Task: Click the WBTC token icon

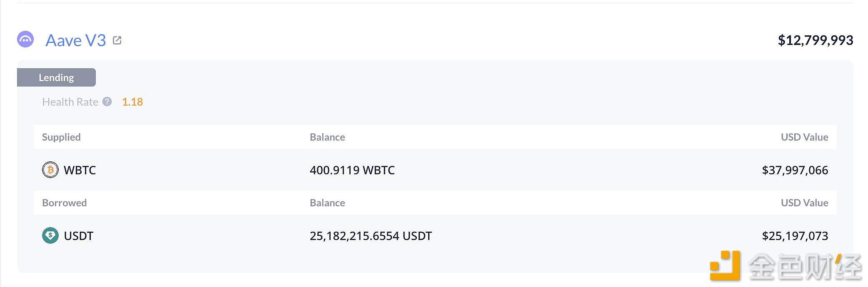Action: (50, 170)
